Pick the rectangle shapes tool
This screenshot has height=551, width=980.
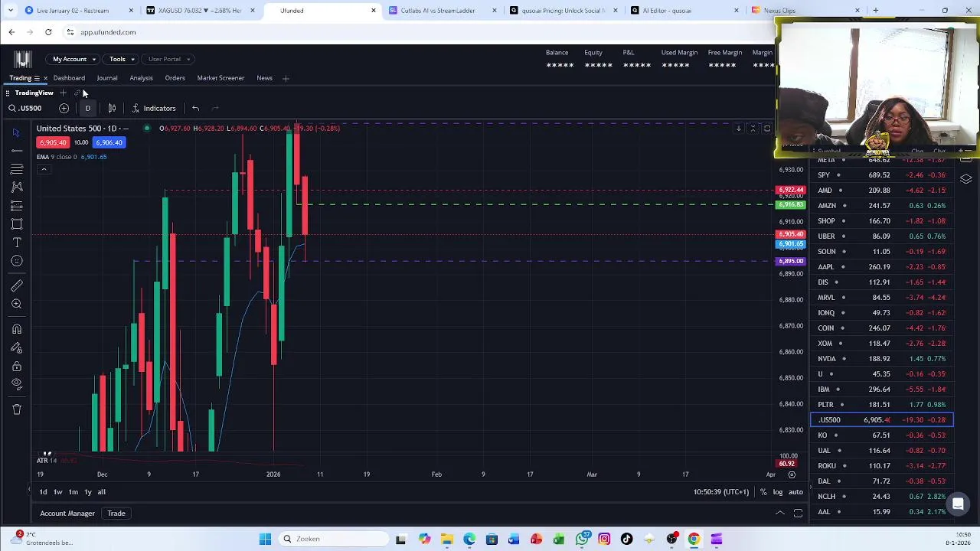pyautogui.click(x=16, y=224)
